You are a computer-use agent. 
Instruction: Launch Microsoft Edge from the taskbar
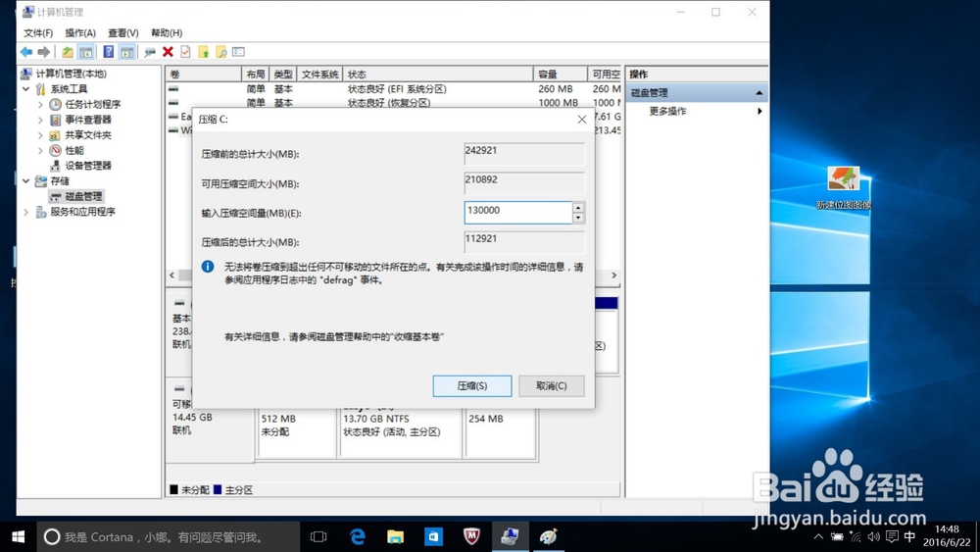point(358,537)
